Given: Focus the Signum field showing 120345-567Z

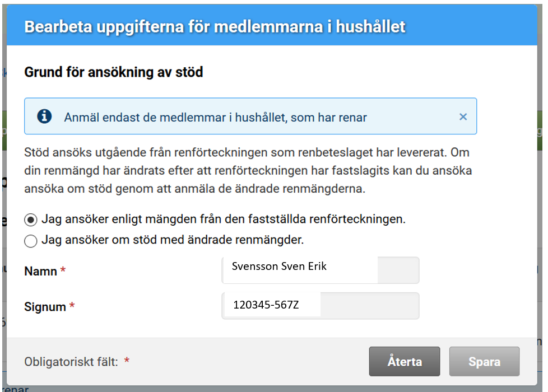Looking at the screenshot, I should (x=321, y=306).
